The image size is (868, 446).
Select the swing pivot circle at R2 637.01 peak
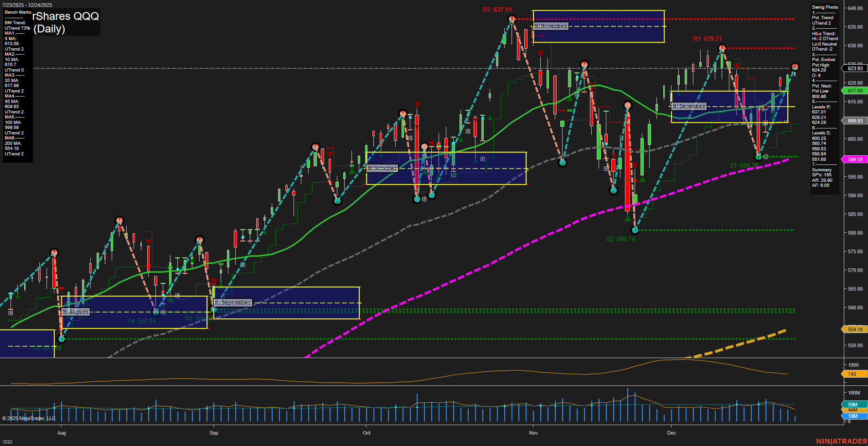point(511,19)
